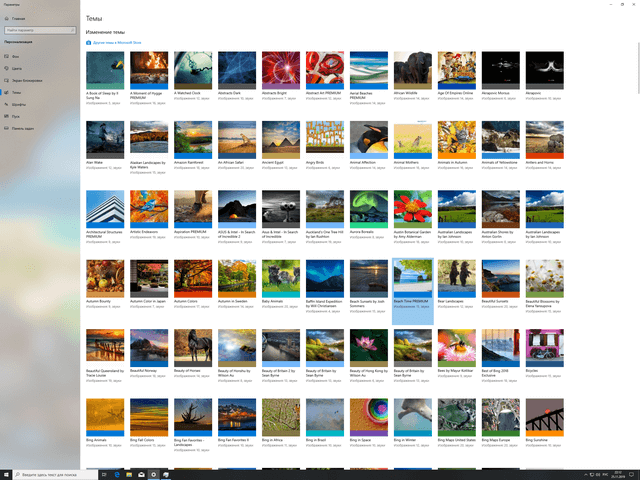Image resolution: width=640 pixels, height=480 pixels.
Task: Choose Alaskan Landscapes by Kyle Waters theme
Action: (x=149, y=140)
